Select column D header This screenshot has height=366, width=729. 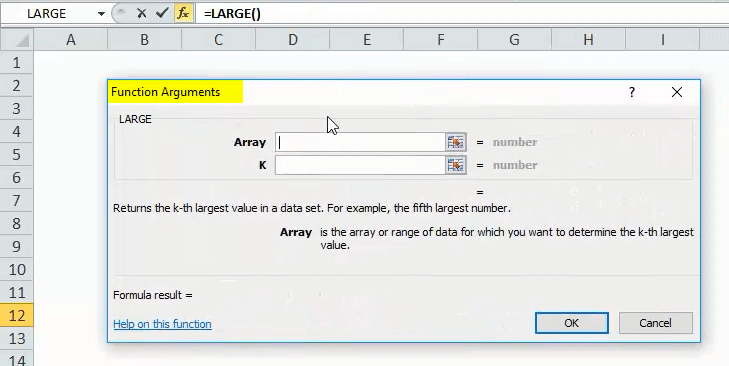click(x=292, y=40)
